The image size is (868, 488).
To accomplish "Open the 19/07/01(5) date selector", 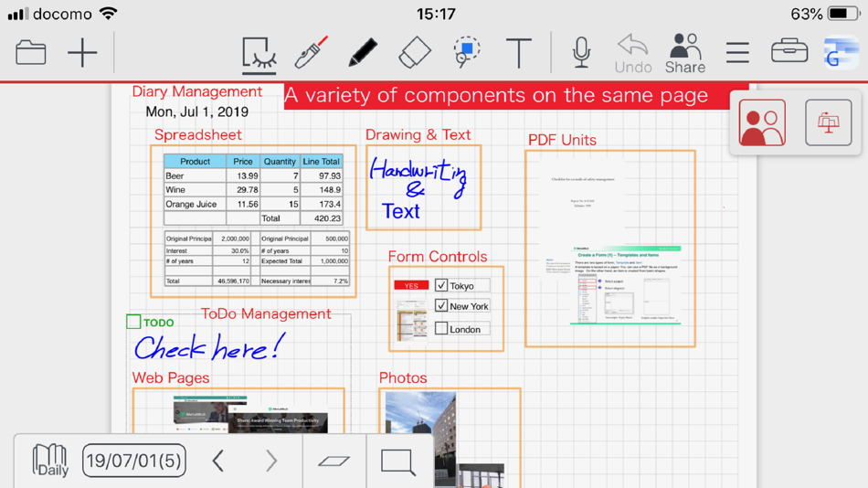I will (x=134, y=461).
